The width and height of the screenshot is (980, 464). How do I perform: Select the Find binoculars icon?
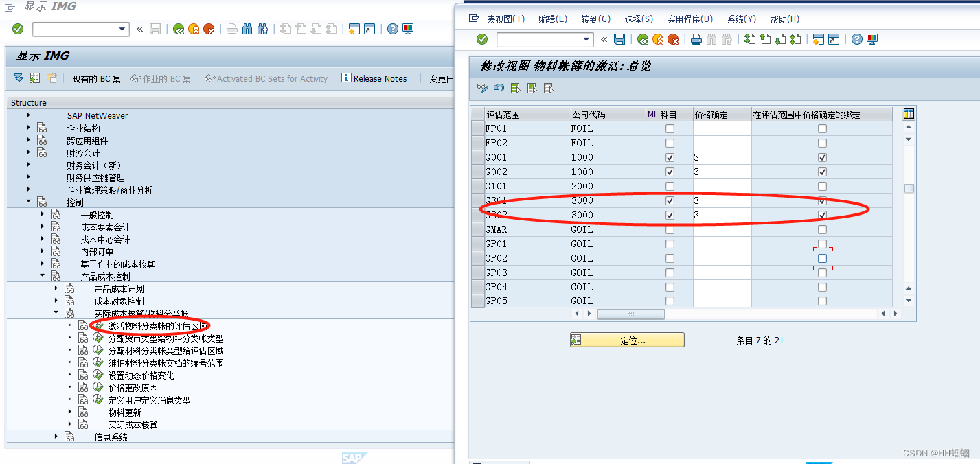(711, 39)
